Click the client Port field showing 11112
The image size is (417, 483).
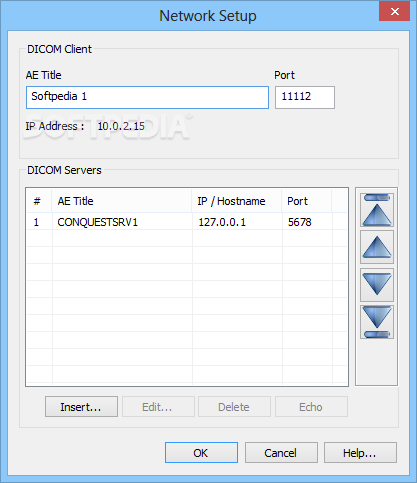(305, 97)
